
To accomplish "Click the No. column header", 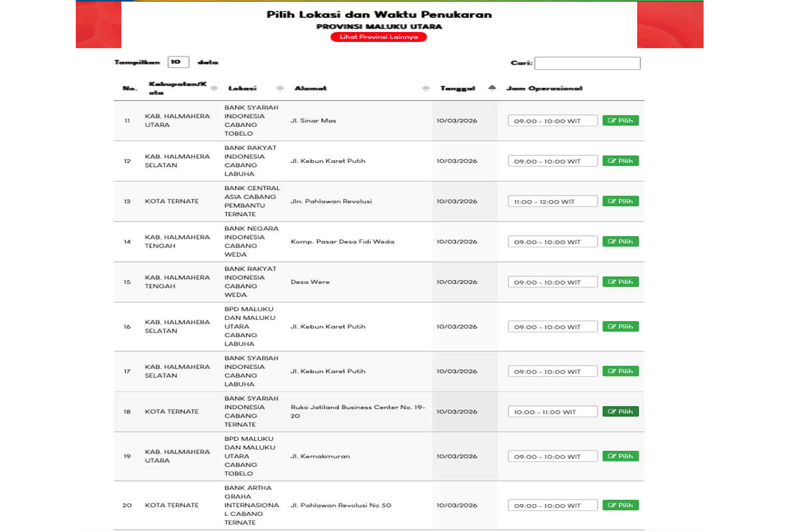I will pos(129,88).
